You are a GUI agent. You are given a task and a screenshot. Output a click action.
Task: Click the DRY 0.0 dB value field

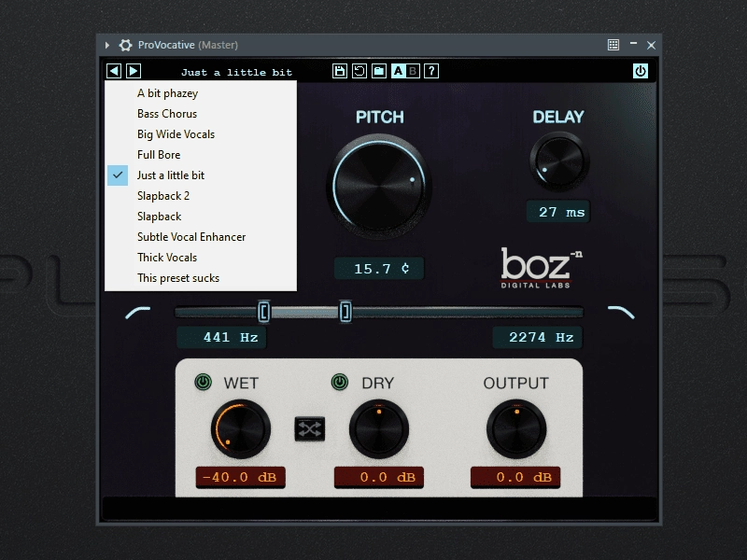(x=379, y=477)
